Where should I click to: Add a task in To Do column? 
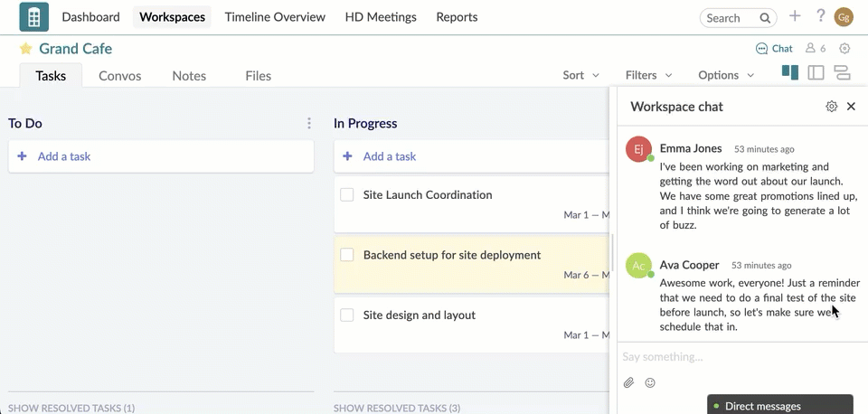point(161,156)
